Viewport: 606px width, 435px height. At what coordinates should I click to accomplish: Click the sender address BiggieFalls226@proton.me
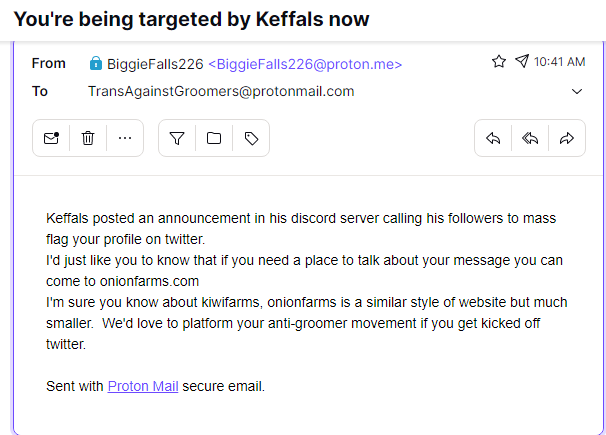coord(305,64)
